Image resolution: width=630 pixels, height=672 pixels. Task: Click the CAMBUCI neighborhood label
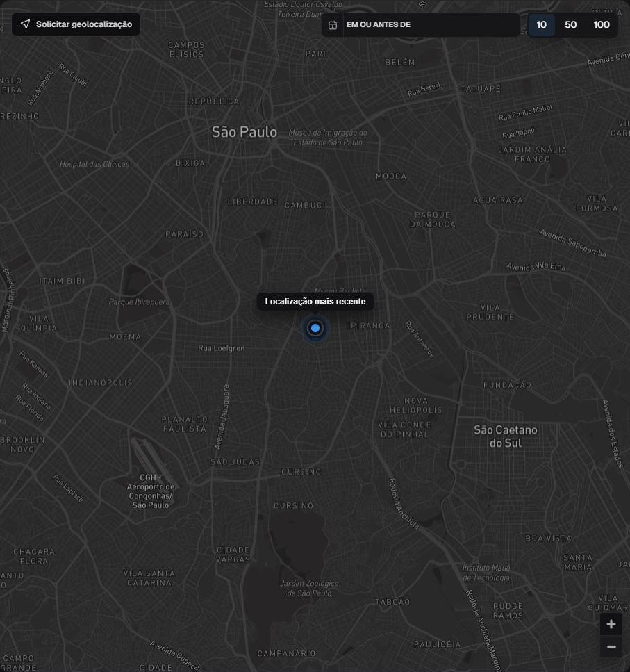pyautogui.click(x=305, y=205)
